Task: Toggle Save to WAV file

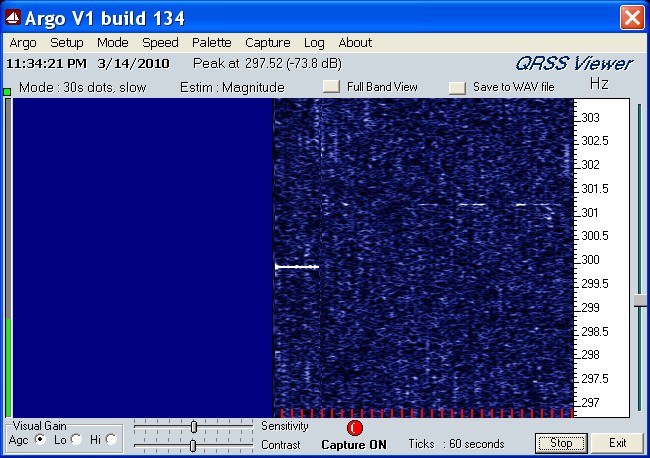Action: point(457,87)
